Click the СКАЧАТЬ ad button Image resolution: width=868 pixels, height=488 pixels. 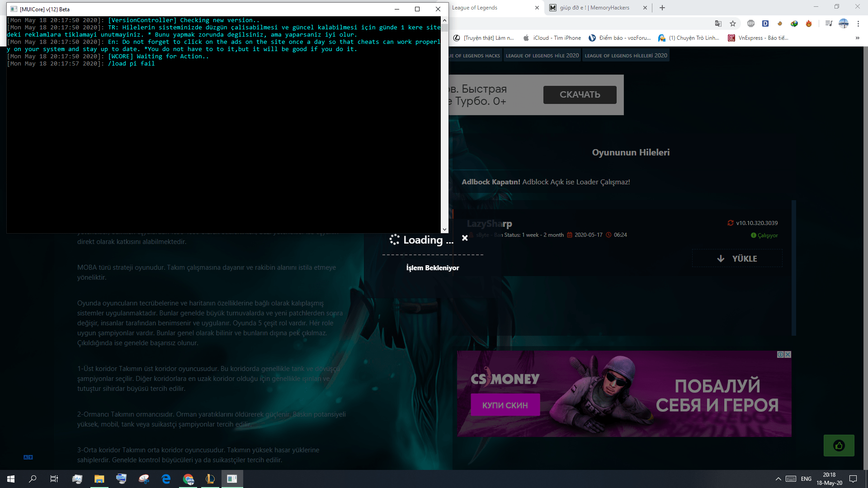[x=580, y=95]
